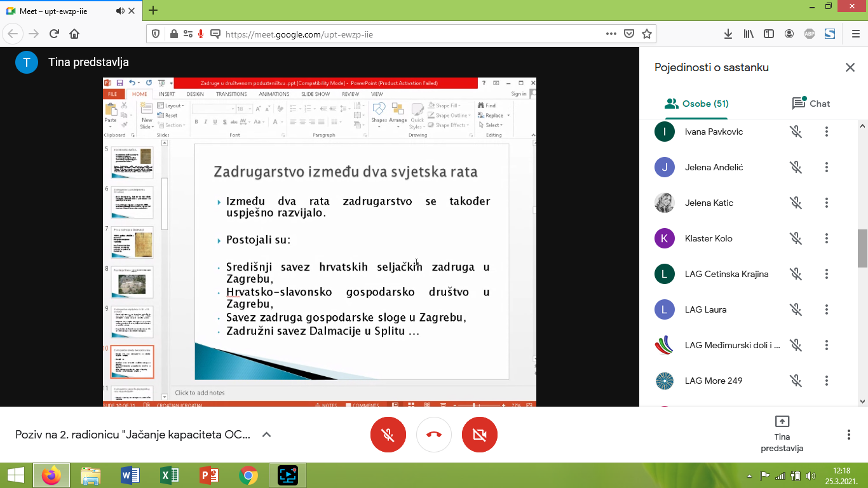The height and width of the screenshot is (488, 868).
Task: Bookmark this page with star icon
Action: tap(646, 34)
